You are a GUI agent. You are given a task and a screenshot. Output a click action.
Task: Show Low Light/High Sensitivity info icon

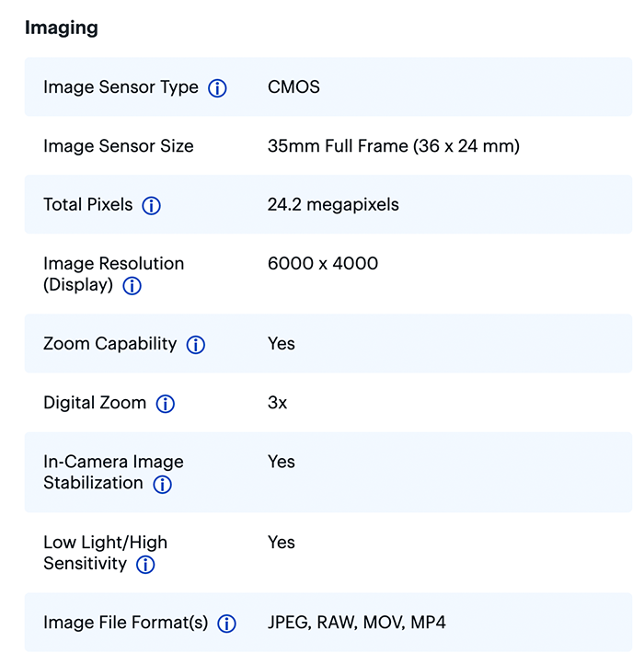coord(145,565)
